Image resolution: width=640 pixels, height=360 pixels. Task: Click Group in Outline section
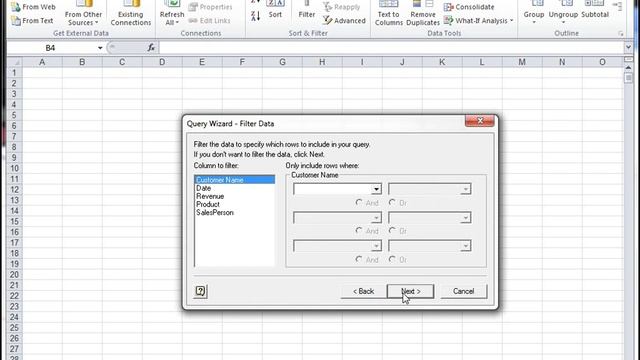(534, 13)
